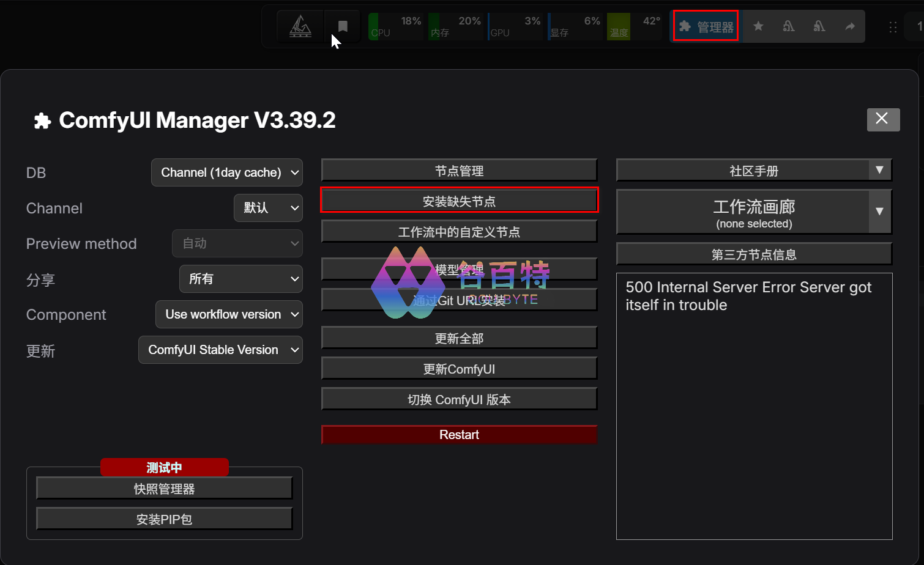Click the share arrow icon
Screen dimensions: 924x565
[850, 26]
